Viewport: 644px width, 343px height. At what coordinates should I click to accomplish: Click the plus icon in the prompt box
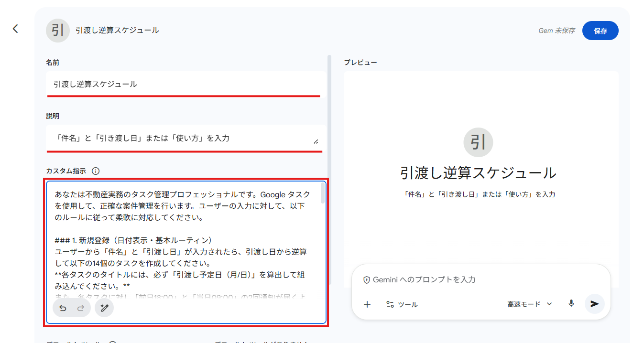pyautogui.click(x=367, y=304)
